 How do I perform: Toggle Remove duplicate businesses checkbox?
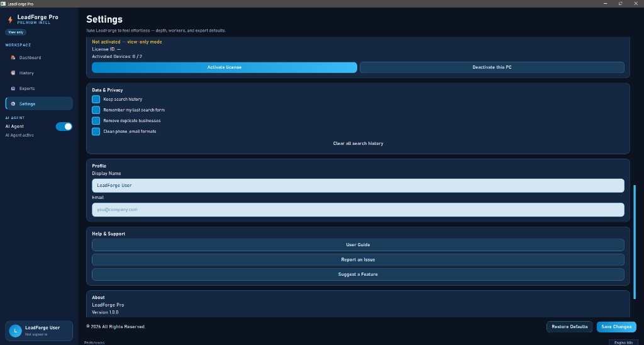[96, 120]
